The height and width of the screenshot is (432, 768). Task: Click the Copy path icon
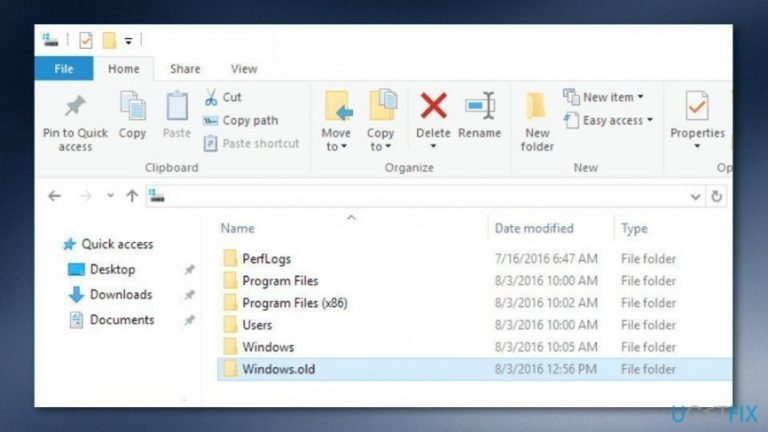coord(211,120)
